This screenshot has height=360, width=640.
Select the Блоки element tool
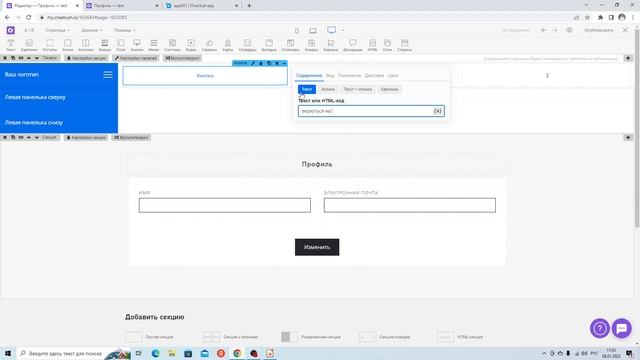68,45
